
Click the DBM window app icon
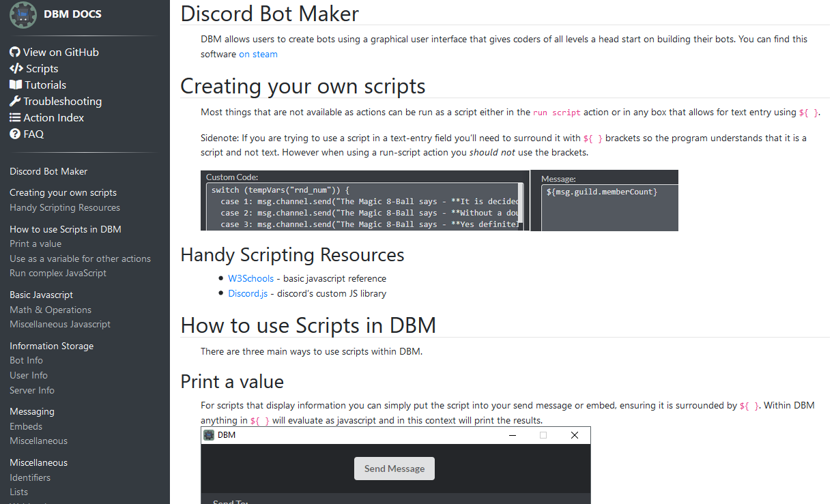click(209, 435)
